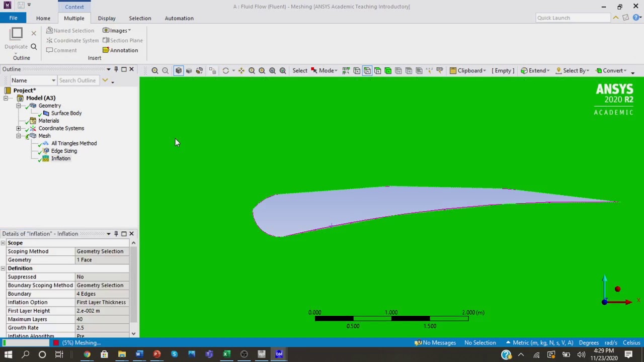Stop meshing with the red stop button
The image size is (644, 362).
pos(56,343)
